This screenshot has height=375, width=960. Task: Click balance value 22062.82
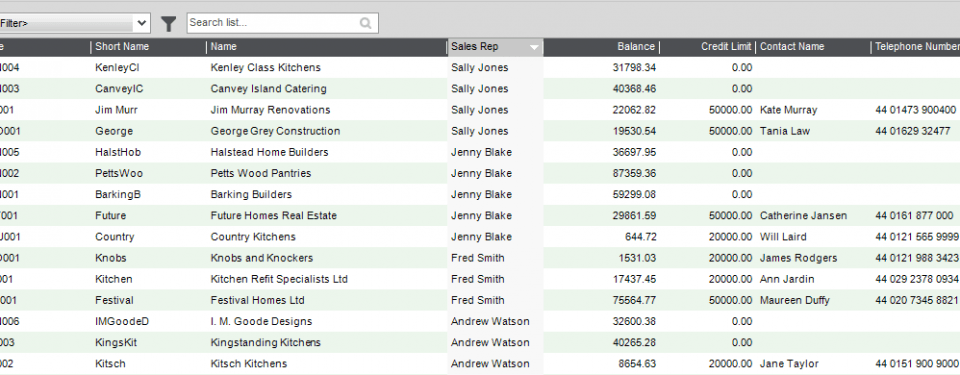[x=634, y=110]
